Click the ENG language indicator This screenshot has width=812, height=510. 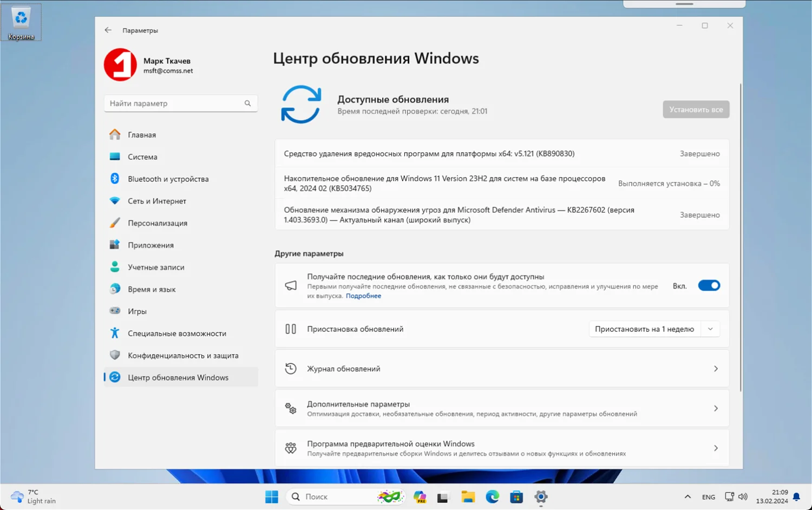709,496
